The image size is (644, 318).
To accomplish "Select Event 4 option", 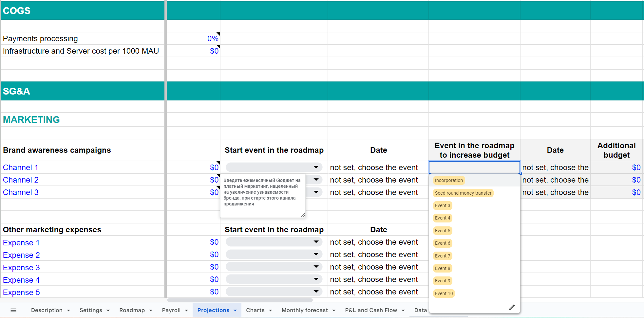I will click(443, 218).
